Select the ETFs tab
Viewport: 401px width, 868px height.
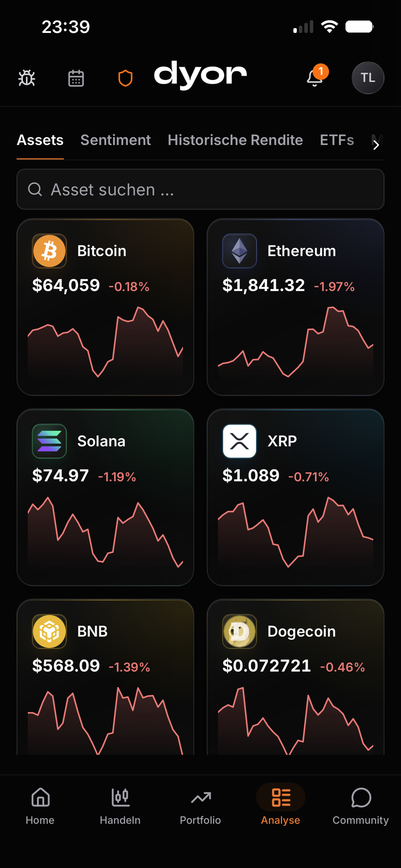point(337,140)
